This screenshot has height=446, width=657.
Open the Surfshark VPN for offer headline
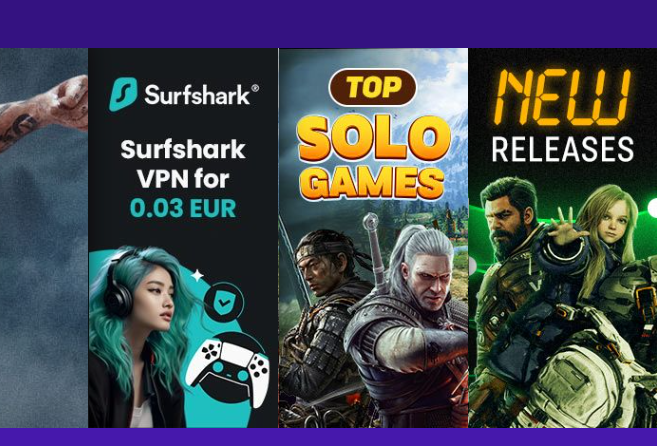(x=183, y=164)
